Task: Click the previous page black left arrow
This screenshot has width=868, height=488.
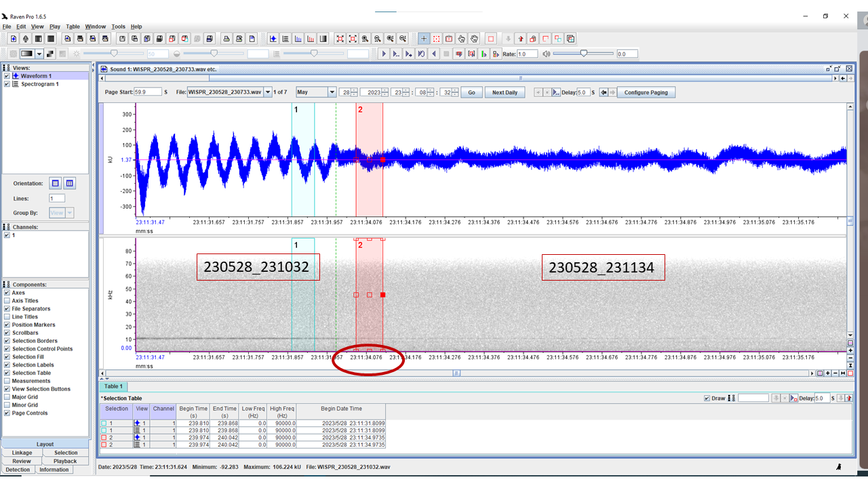Action: click(604, 92)
